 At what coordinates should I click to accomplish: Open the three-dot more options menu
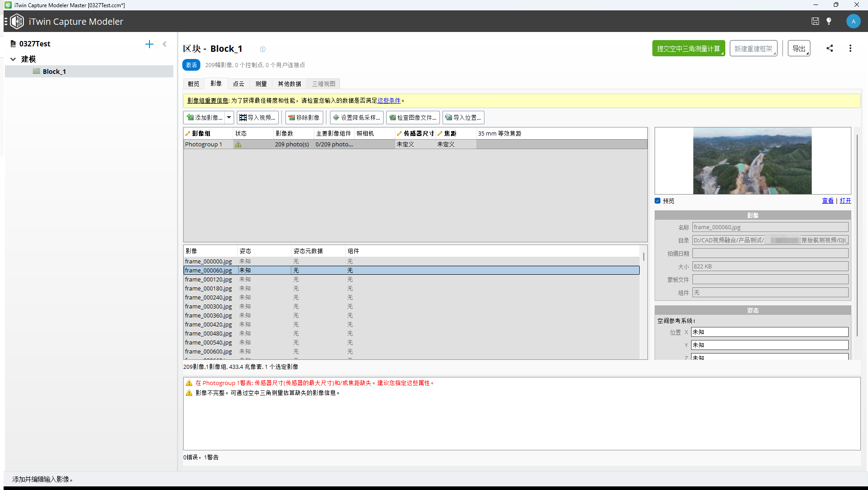click(x=850, y=48)
